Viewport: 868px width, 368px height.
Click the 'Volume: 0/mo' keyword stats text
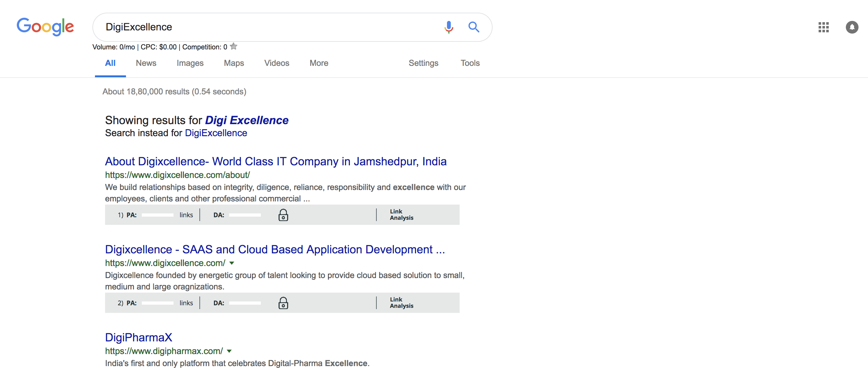[x=114, y=47]
